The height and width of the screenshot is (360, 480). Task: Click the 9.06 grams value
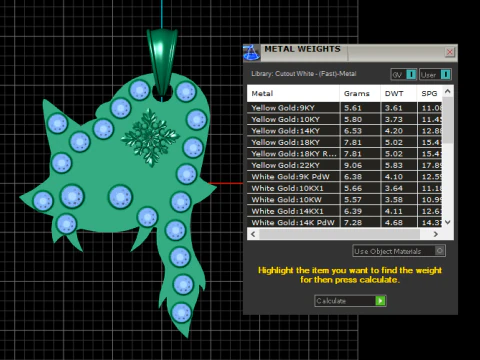point(353,165)
